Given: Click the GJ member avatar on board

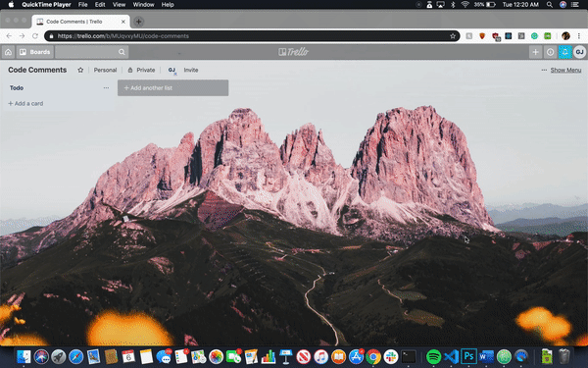Looking at the screenshot, I should (171, 70).
